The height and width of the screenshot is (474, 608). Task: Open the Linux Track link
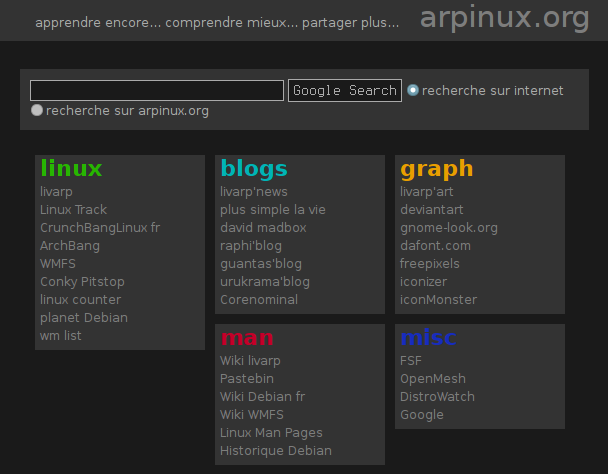pyautogui.click(x=73, y=210)
